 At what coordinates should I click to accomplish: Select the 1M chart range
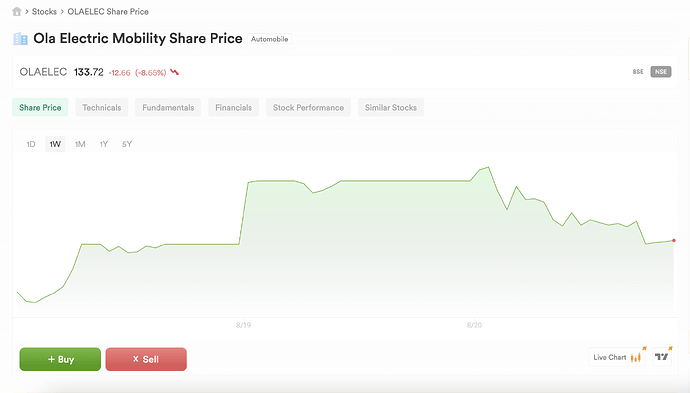(80, 144)
